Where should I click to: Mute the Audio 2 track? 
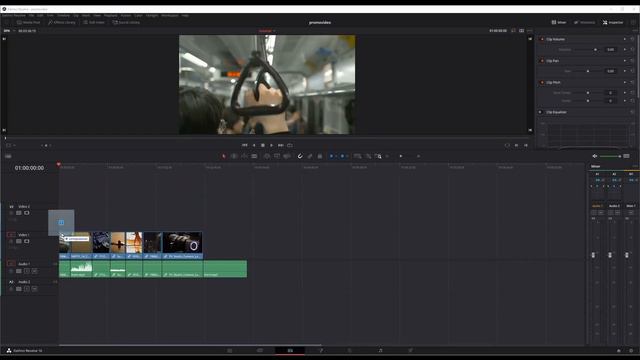[35, 289]
